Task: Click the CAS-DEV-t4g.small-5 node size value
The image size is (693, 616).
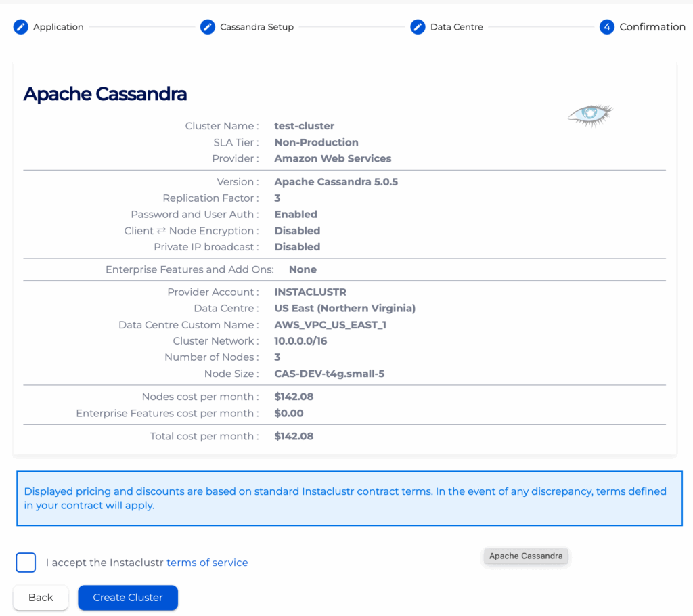Action: click(329, 374)
